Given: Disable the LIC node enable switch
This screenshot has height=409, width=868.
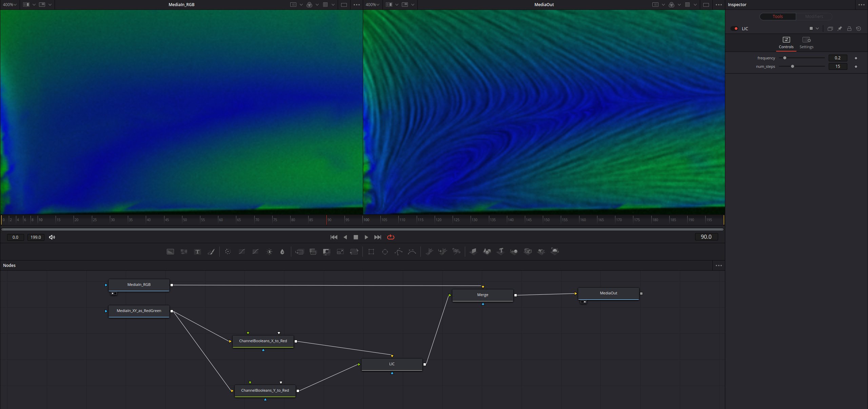Looking at the screenshot, I should 734,28.
